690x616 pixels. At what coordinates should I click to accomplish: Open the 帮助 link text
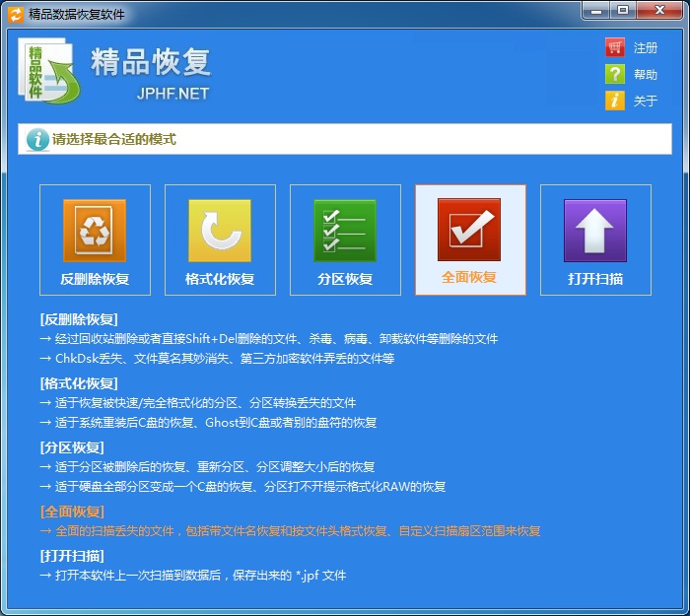click(x=646, y=74)
